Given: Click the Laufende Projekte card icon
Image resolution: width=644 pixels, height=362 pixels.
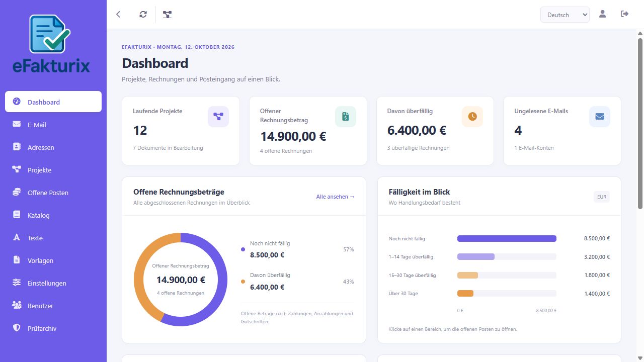Looking at the screenshot, I should click(218, 117).
